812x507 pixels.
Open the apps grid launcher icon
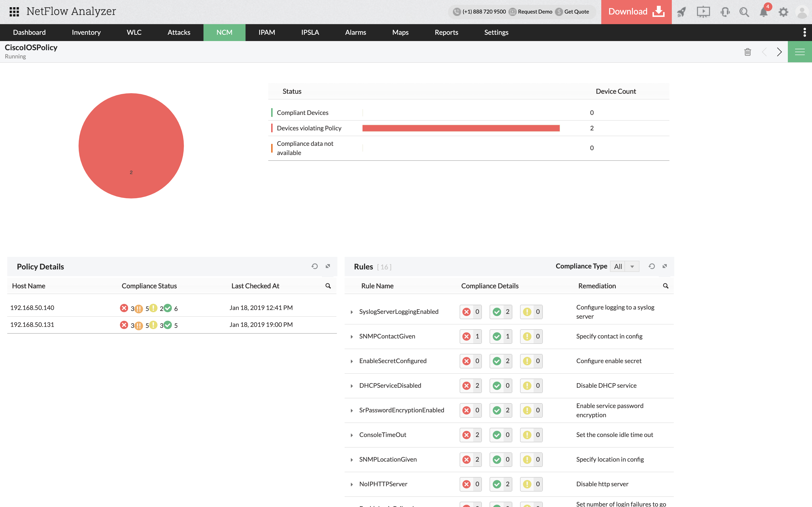coord(14,12)
